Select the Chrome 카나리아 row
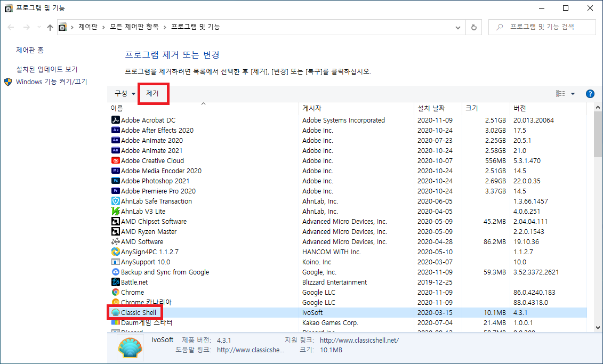 347,302
